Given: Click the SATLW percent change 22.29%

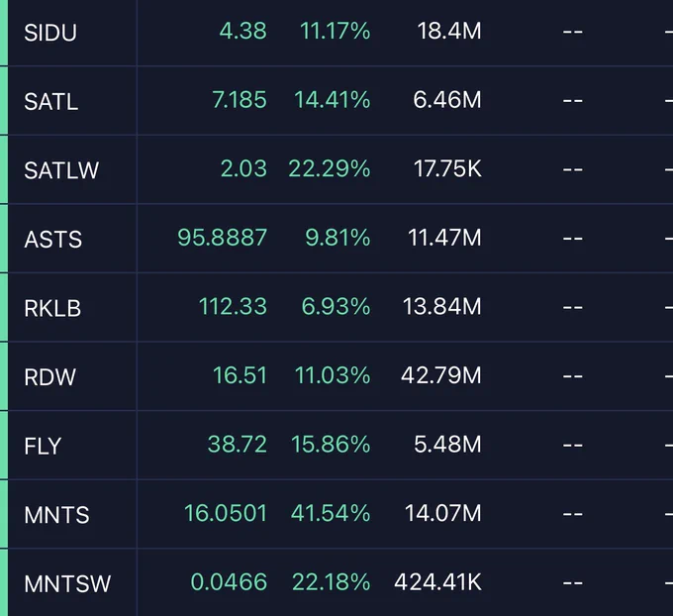Looking at the screenshot, I should 330,168.
